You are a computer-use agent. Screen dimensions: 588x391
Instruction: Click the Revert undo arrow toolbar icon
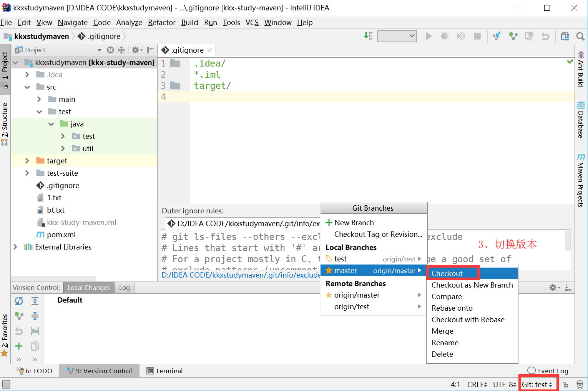coord(545,36)
